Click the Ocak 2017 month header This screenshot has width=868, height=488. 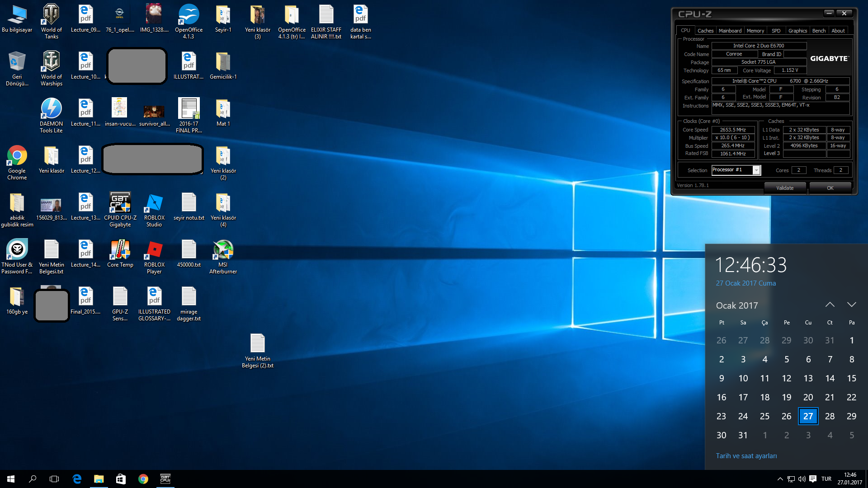736,305
